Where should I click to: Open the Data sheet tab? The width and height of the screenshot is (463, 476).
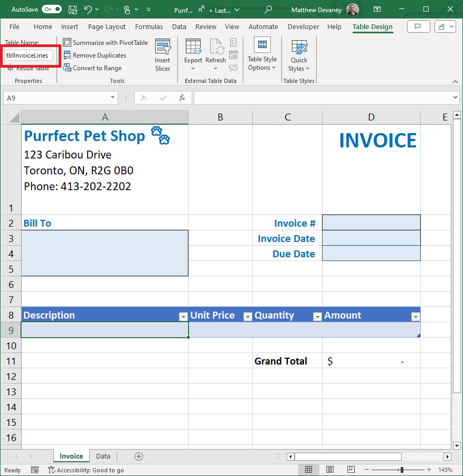[x=103, y=455]
